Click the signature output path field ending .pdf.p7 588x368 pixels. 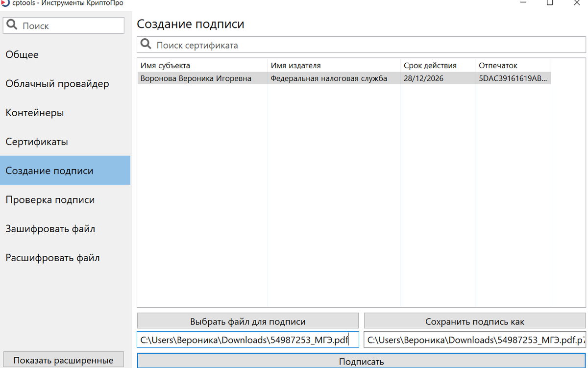pos(475,340)
